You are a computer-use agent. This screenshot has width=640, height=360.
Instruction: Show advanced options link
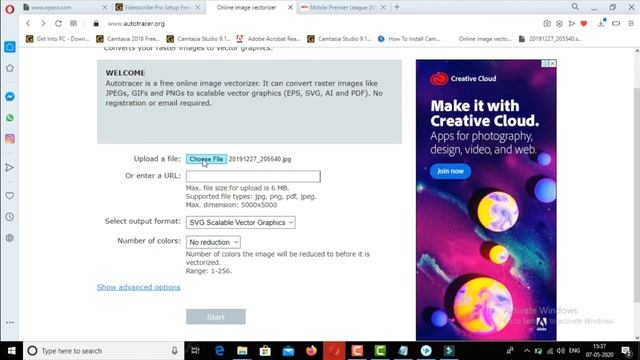tap(138, 287)
